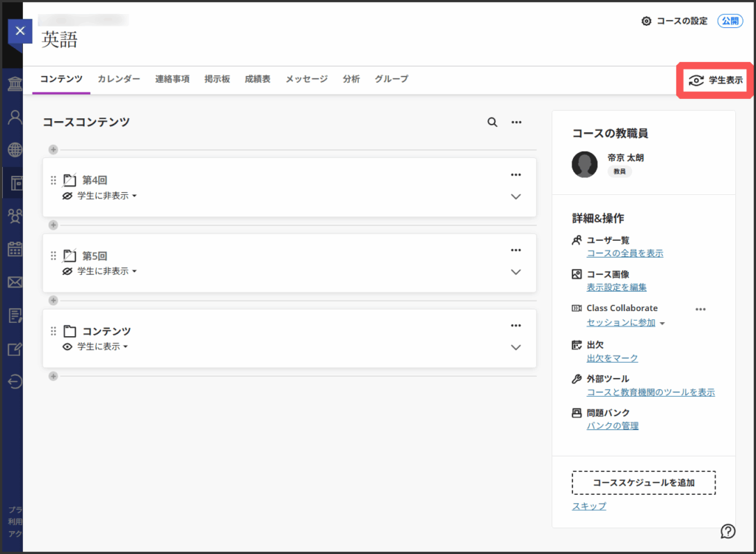
Task: Open Class Collaborate three-dot options
Action: tap(701, 309)
